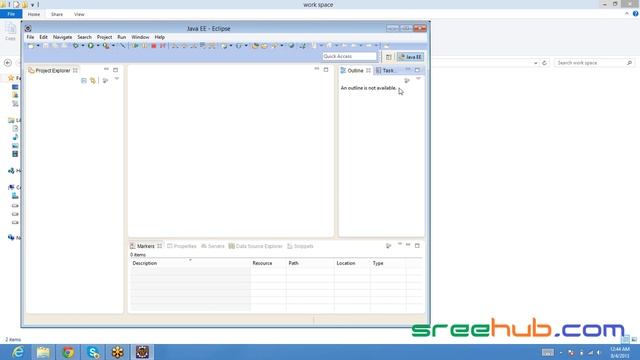Image resolution: width=640 pixels, height=360 pixels.
Task: Click the Disconnect debug icon
Action: coord(163,46)
